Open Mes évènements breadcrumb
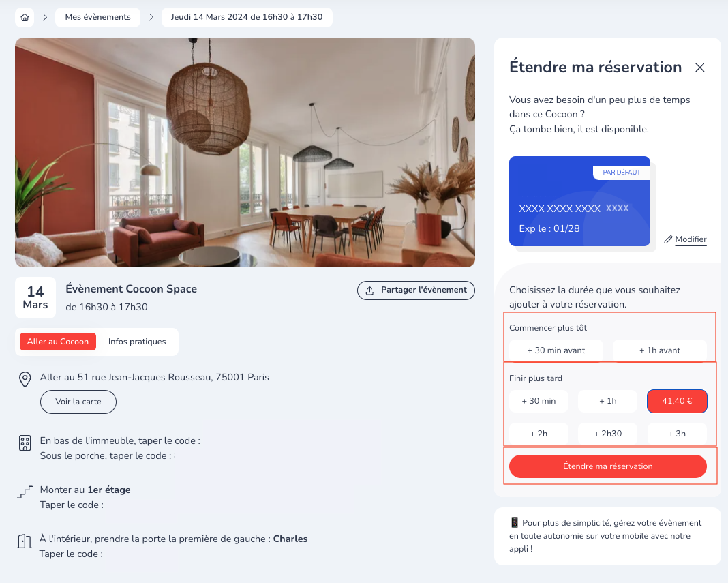 click(x=97, y=17)
